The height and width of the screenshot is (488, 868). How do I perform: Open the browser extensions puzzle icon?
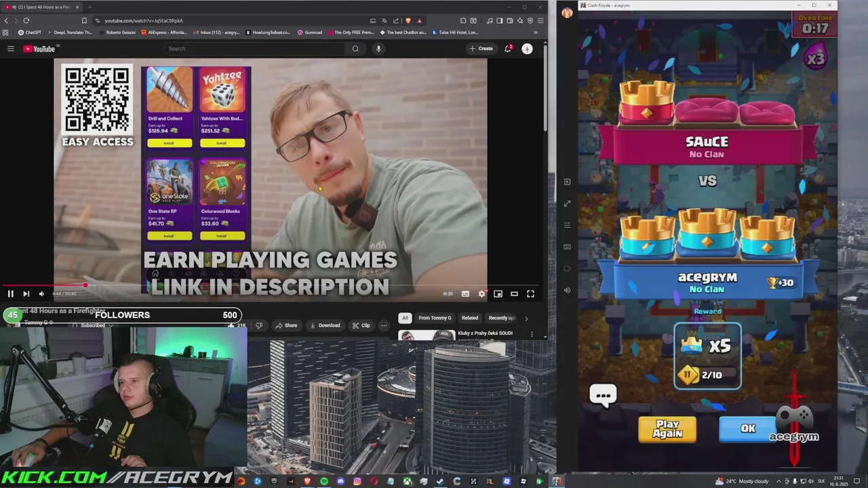click(463, 20)
